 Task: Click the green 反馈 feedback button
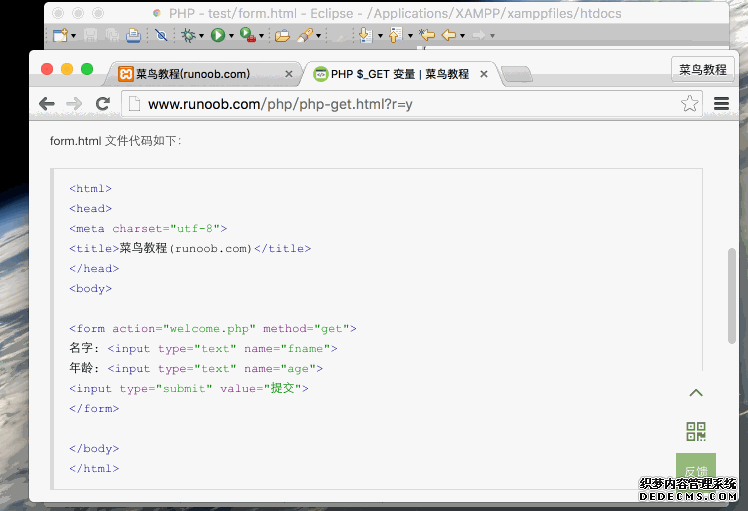click(x=696, y=471)
